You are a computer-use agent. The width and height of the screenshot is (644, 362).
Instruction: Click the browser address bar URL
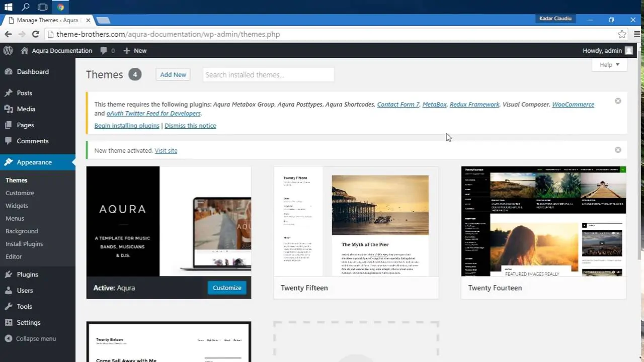coord(168,34)
